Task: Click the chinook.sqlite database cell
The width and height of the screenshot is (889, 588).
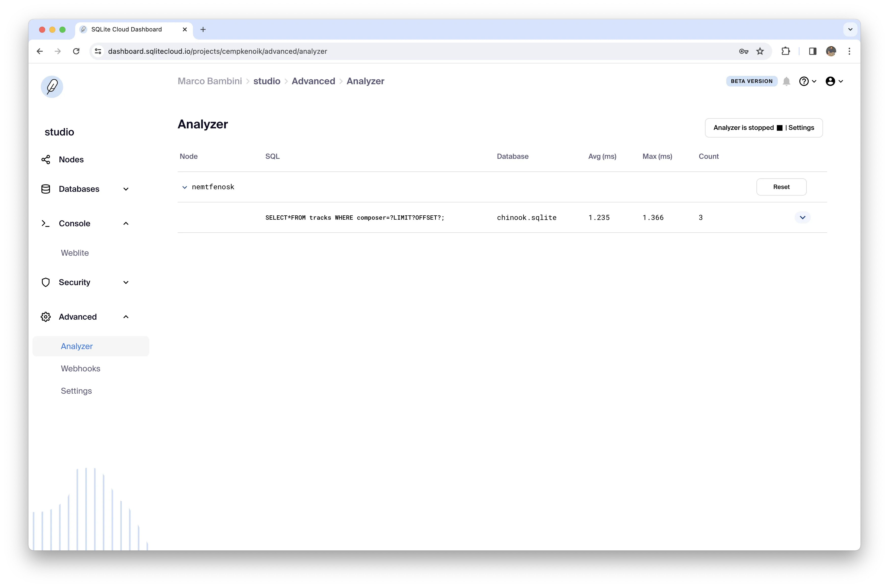Action: (526, 217)
